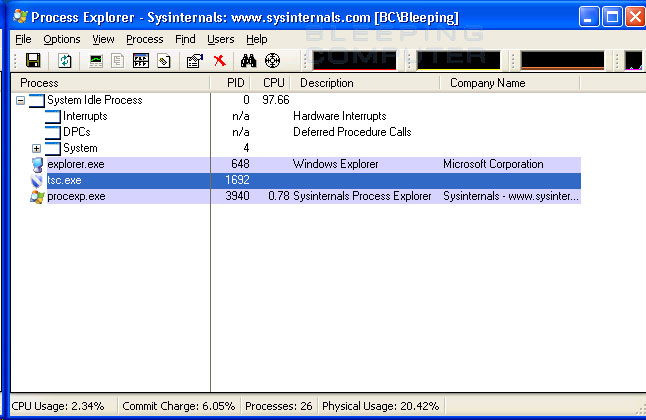
Task: Click the PID value 648
Action: [x=240, y=164]
